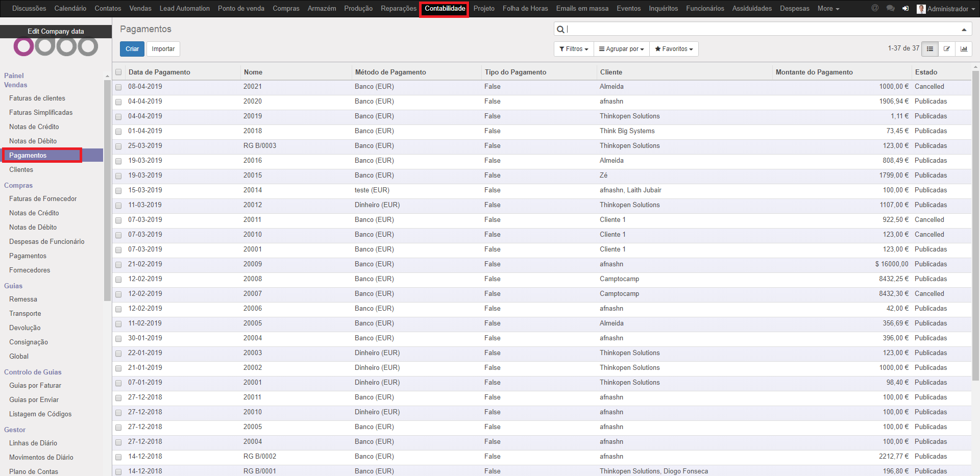
Task: Tick checkbox for payment 20012
Action: [118, 206]
